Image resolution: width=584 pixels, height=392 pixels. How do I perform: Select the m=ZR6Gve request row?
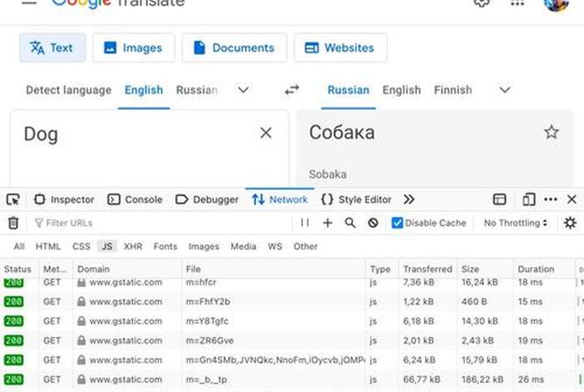click(x=292, y=340)
